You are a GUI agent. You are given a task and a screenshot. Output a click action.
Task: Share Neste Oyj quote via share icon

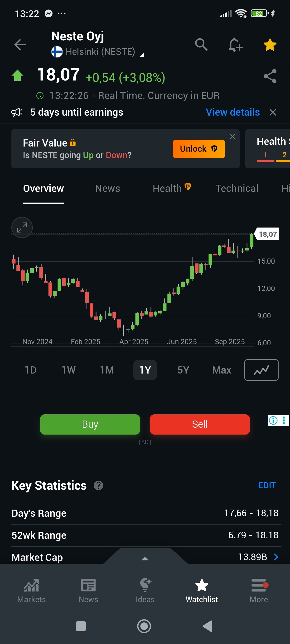tap(270, 76)
